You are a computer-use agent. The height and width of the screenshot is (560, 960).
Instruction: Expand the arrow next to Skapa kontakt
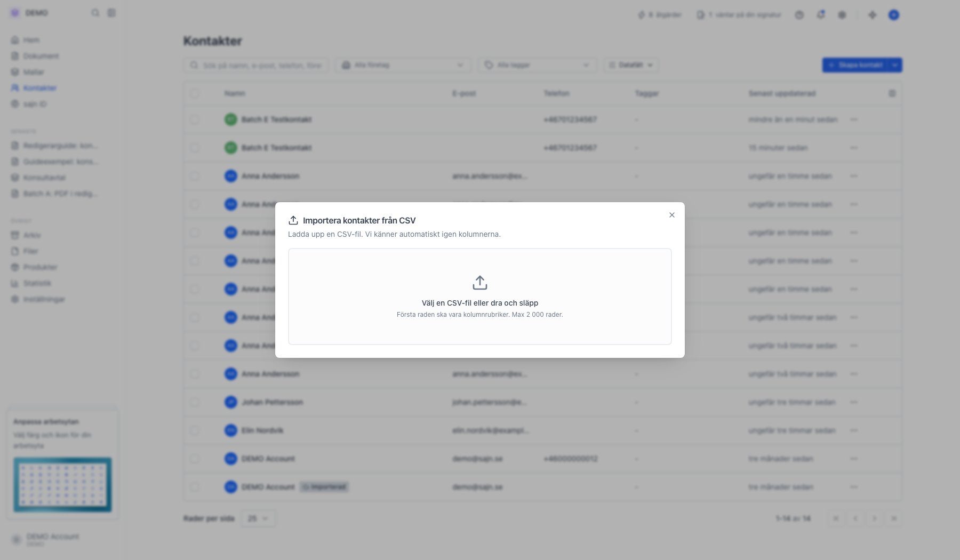(895, 65)
